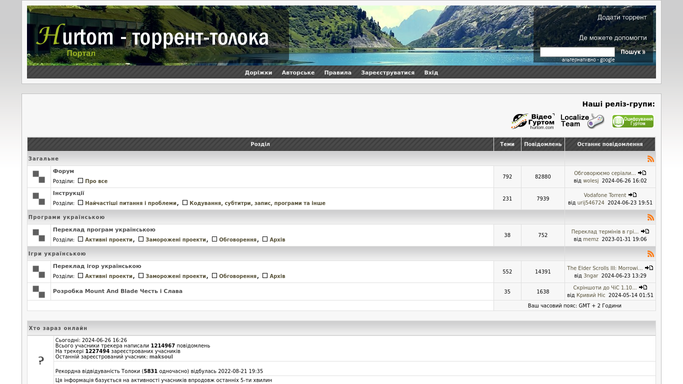Open RSS feed for Загальне category

click(650, 159)
